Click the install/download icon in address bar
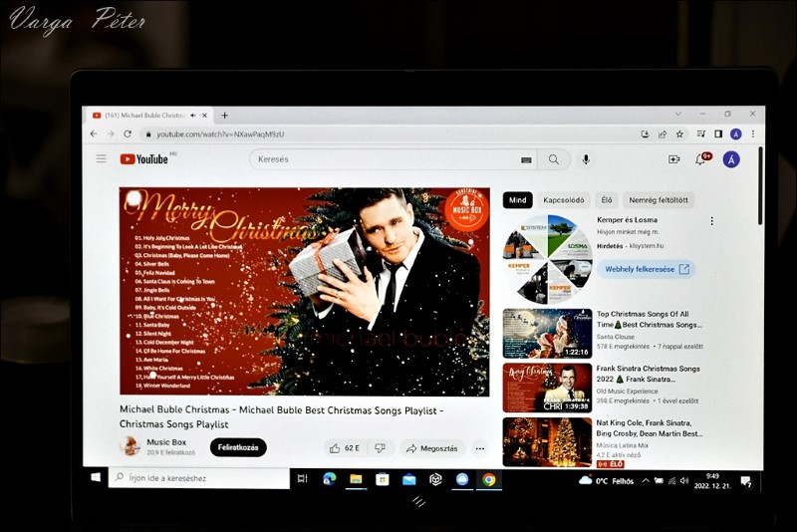Viewport: 797px width, 532px height. coord(645,134)
